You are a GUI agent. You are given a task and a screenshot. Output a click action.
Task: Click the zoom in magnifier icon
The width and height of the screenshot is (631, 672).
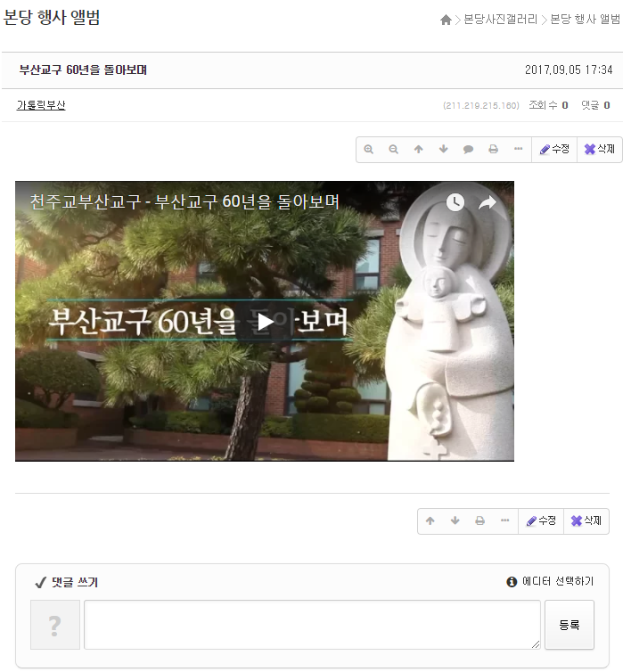pyautogui.click(x=369, y=150)
